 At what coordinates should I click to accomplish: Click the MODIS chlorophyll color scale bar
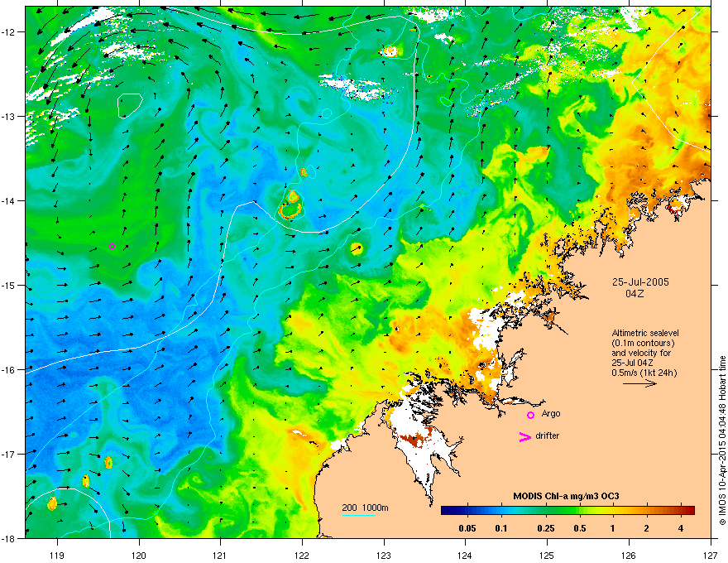pyautogui.click(x=568, y=510)
